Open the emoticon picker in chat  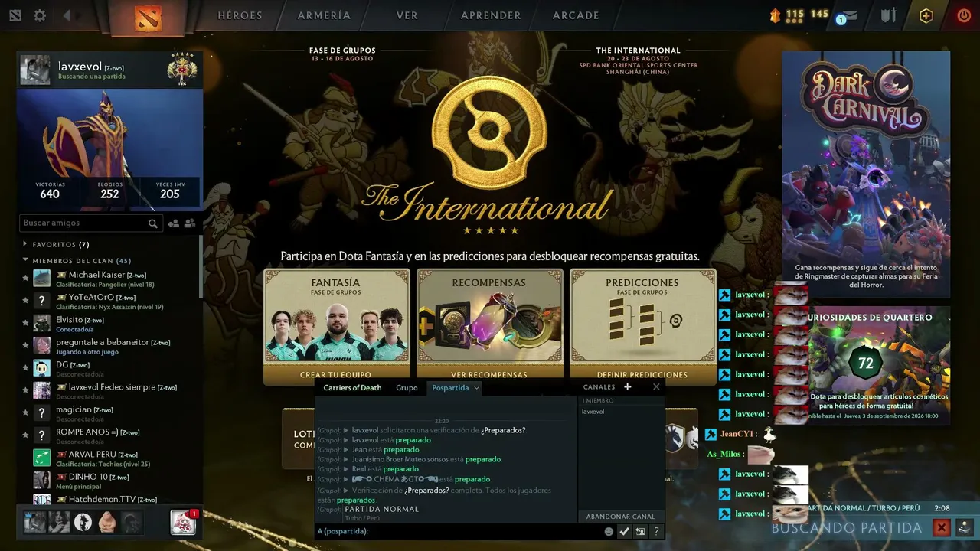[609, 531]
